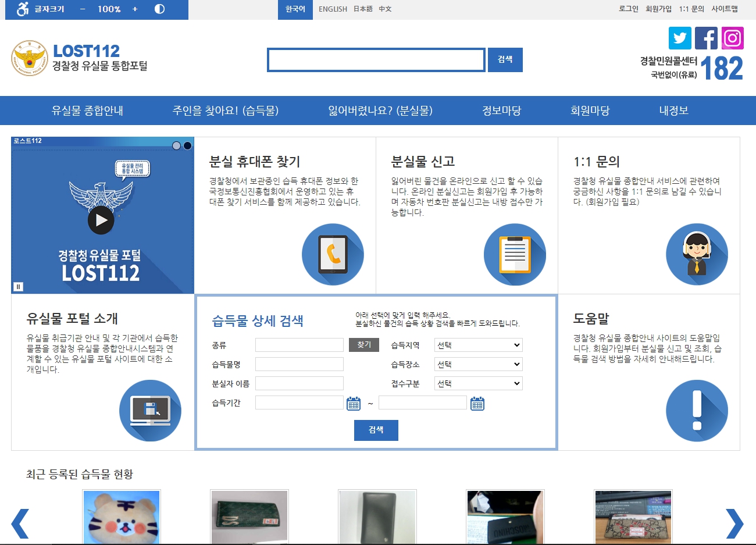Open the 1:1 문의 top link

pyautogui.click(x=691, y=9)
